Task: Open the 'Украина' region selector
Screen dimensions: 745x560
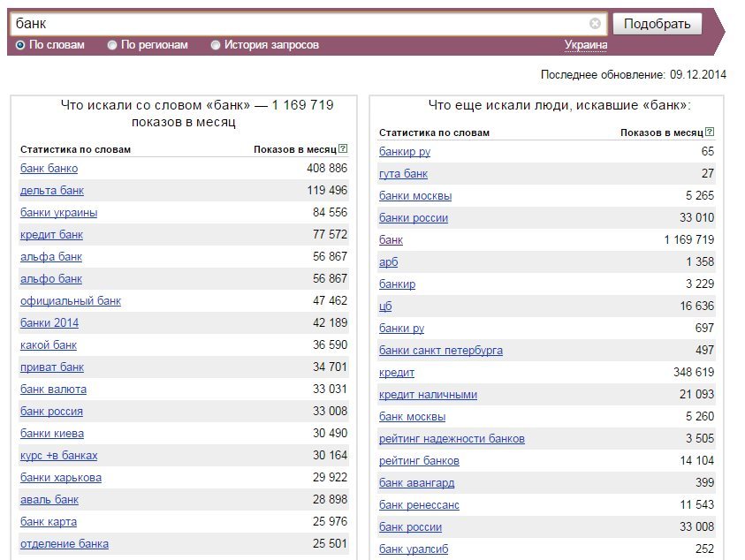Action: (585, 45)
